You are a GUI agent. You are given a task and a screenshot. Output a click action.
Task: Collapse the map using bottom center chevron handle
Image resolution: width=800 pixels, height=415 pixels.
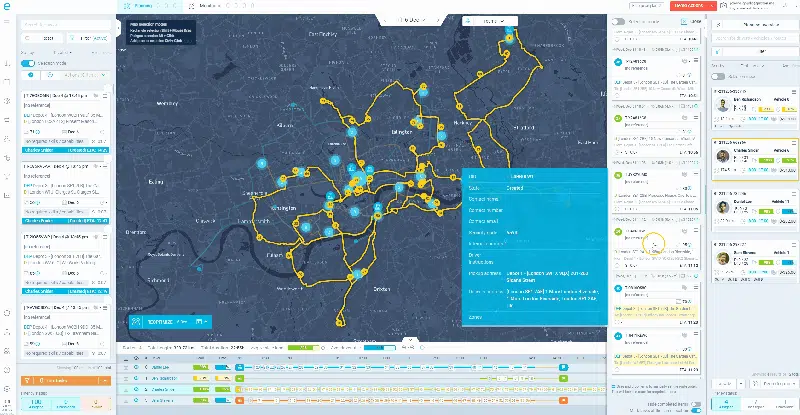coord(410,340)
